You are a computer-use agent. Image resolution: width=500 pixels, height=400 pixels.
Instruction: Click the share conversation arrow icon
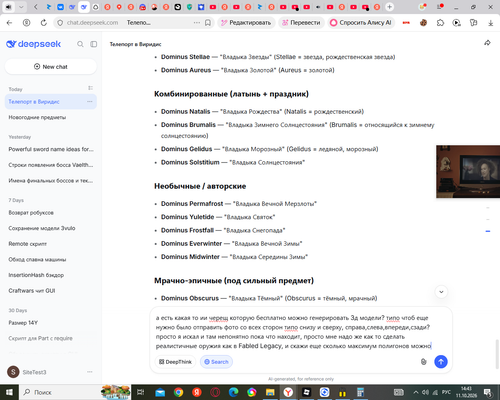(487, 43)
